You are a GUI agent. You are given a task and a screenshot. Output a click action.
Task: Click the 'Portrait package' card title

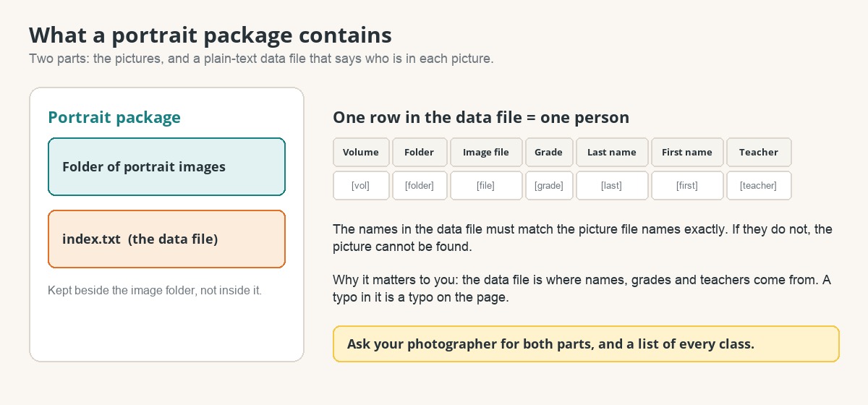pos(114,117)
